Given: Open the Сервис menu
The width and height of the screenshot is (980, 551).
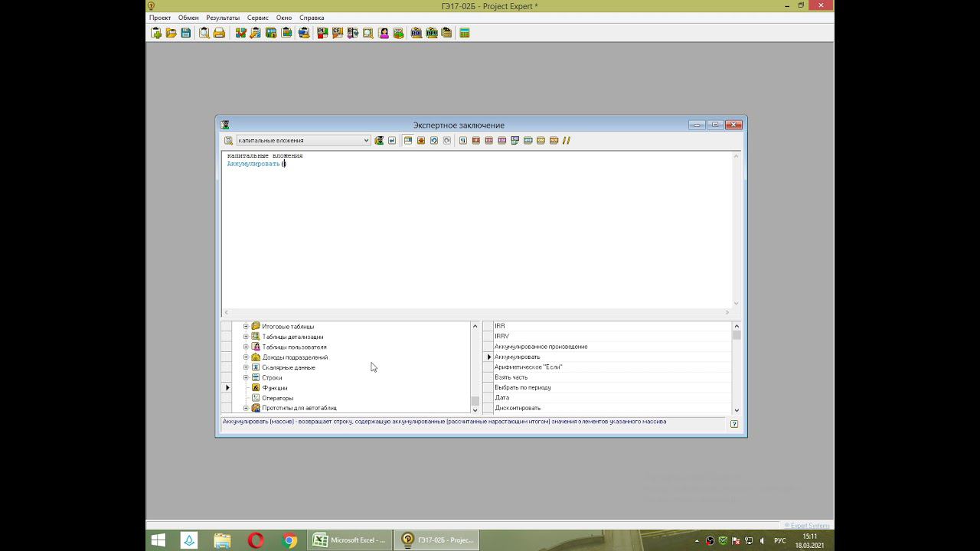Looking at the screenshot, I should tap(258, 18).
